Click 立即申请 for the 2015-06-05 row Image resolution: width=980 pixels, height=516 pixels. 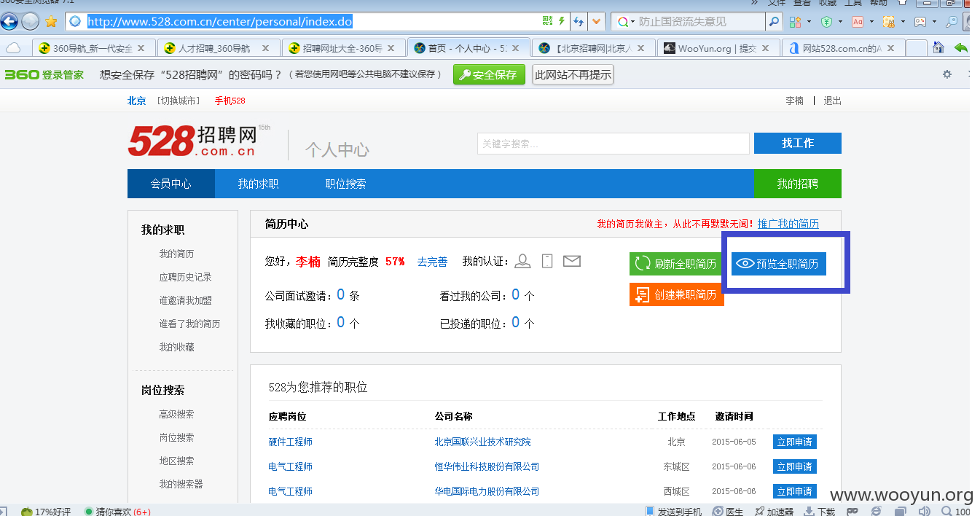click(x=794, y=442)
